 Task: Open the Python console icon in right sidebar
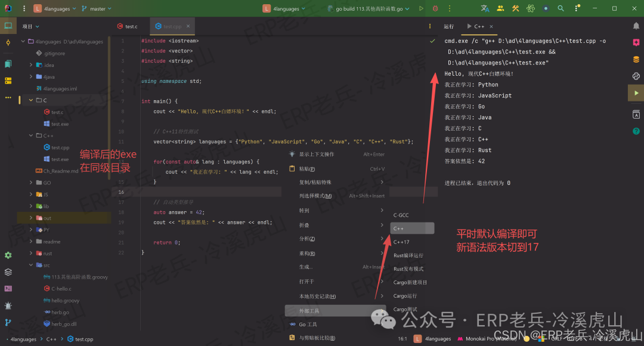pyautogui.click(x=636, y=76)
